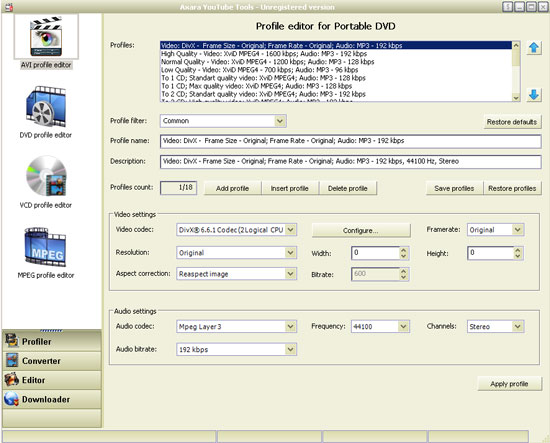Switch to the Downloader tab

click(x=52, y=399)
